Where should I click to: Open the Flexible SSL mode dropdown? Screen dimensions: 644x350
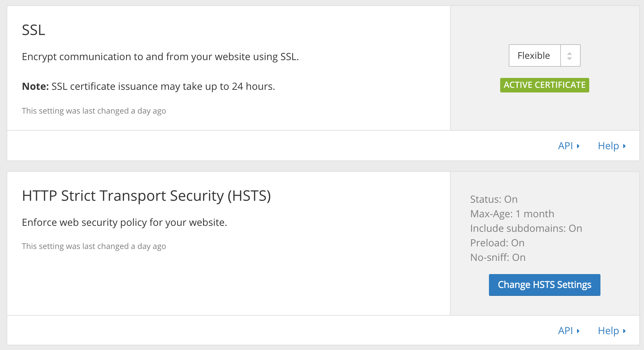[534, 55]
